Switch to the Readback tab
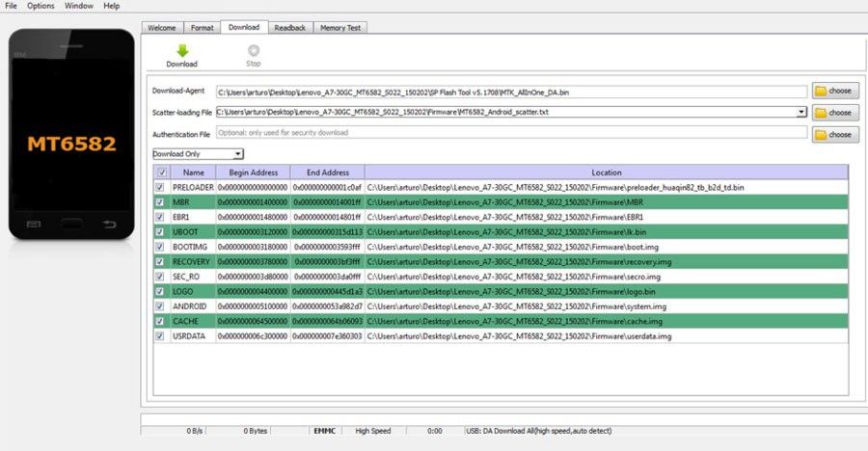 (289, 28)
